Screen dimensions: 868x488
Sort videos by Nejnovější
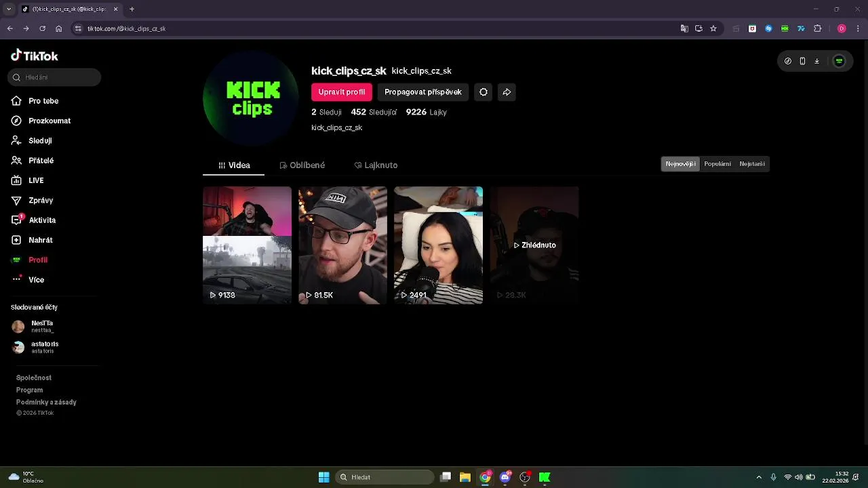[681, 164]
